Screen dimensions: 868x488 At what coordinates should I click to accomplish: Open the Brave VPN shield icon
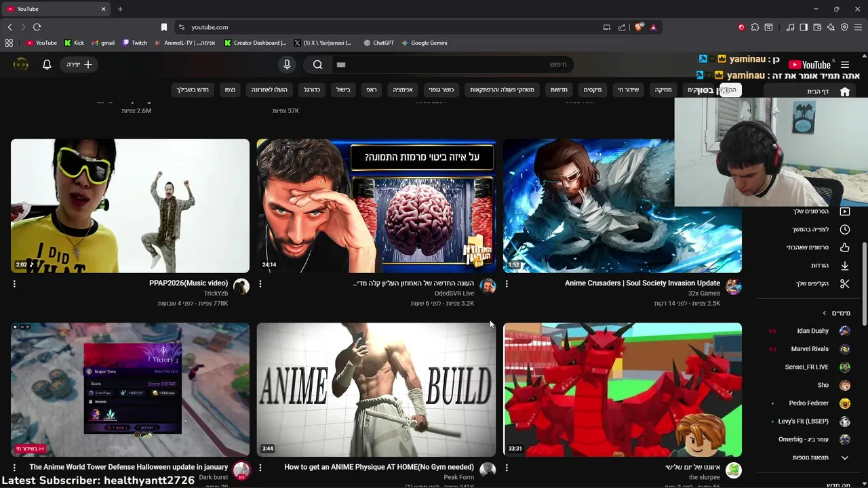[x=844, y=27]
